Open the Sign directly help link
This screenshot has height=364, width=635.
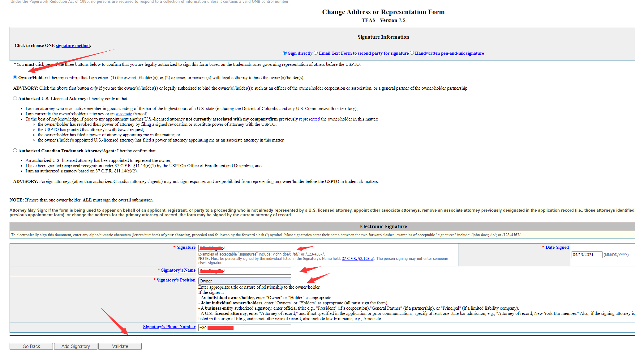click(x=300, y=53)
